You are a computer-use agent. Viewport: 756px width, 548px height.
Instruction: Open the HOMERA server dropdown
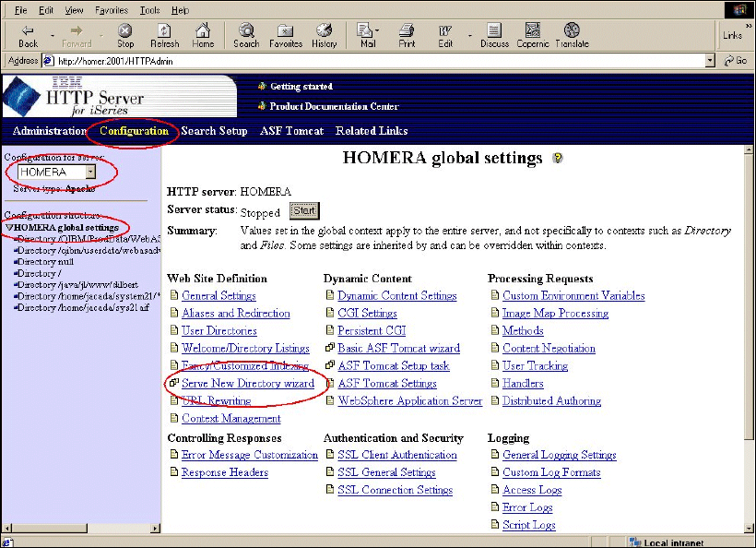click(90, 172)
